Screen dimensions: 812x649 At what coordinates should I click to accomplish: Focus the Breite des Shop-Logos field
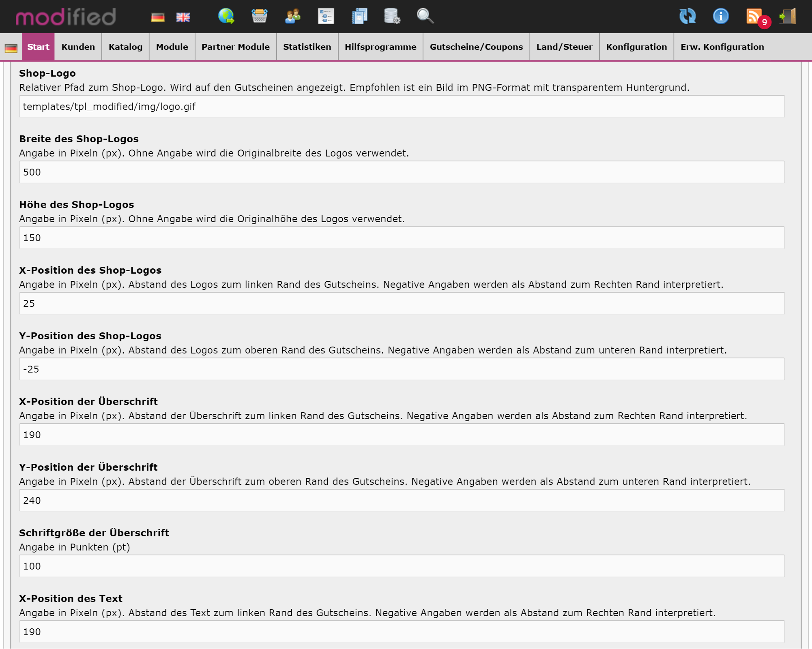(x=402, y=172)
